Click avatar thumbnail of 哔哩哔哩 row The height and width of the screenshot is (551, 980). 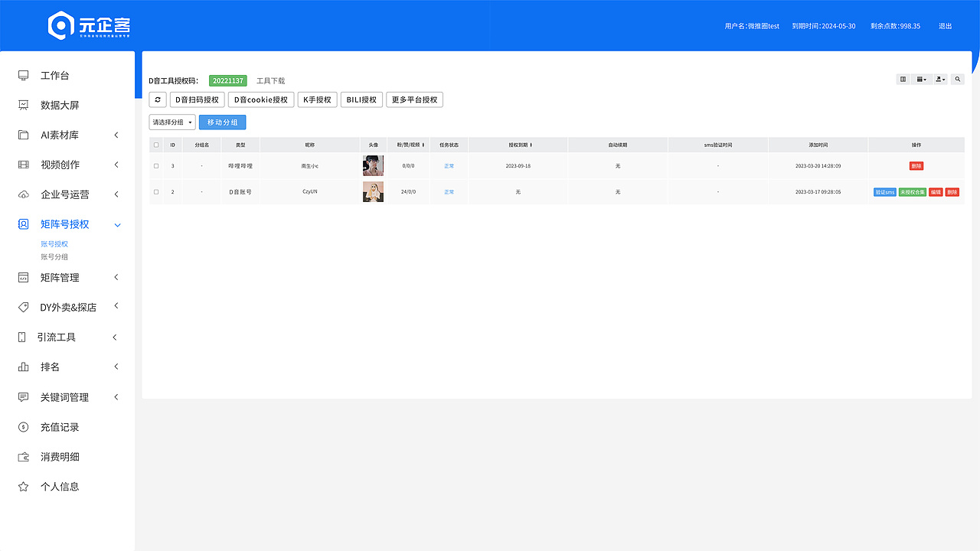coord(373,166)
